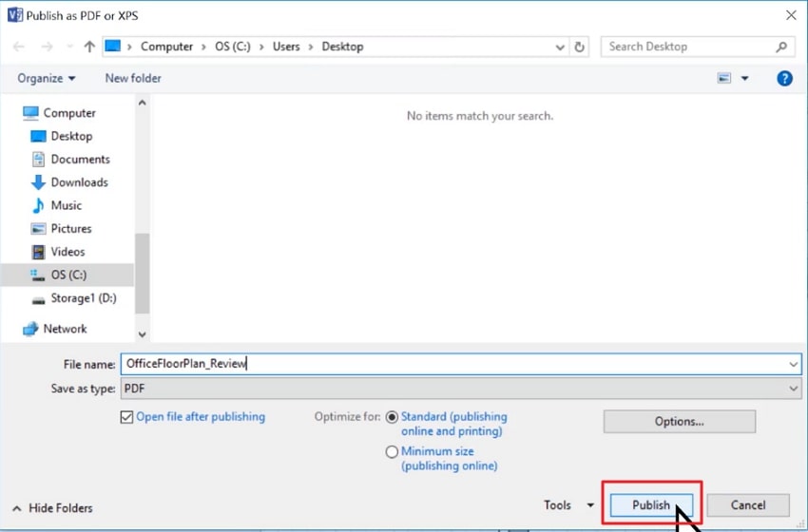Screen dimensions: 808x532
Task: Open Downloads in the navigation pane
Action: (x=69, y=182)
